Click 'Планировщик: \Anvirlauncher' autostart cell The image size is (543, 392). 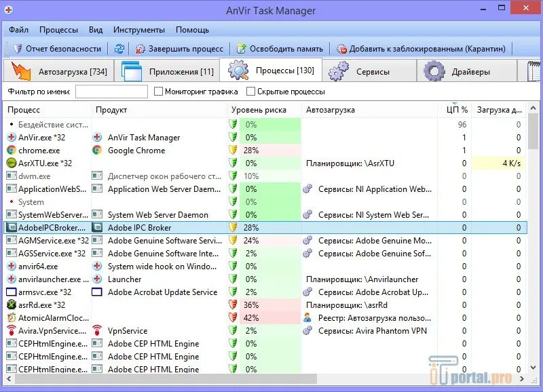click(362, 279)
